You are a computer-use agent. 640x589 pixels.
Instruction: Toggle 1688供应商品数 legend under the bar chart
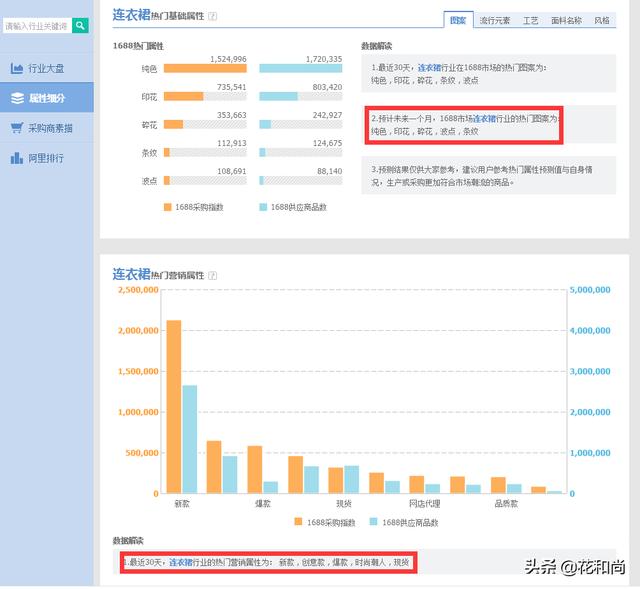point(403,522)
